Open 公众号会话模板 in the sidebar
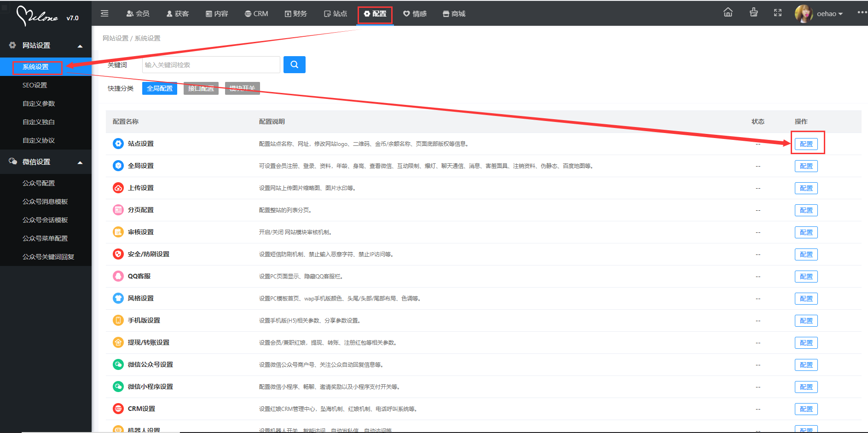 (46, 220)
